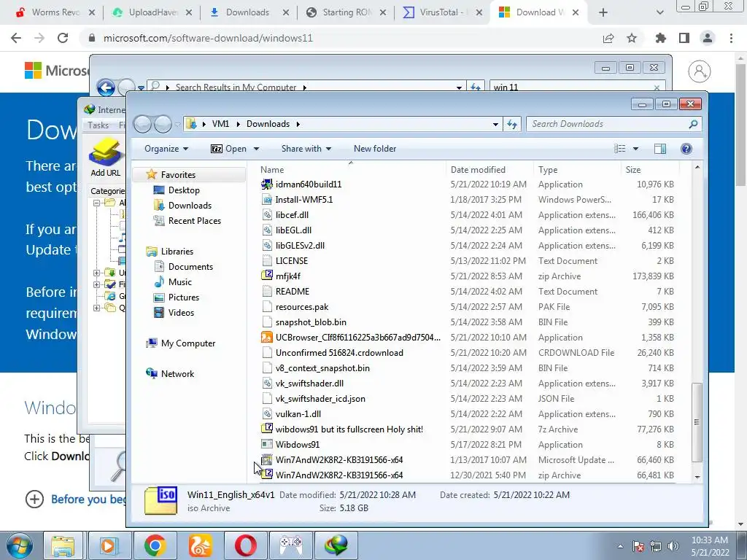The width and height of the screenshot is (747, 560).
Task: Click New folder button
Action: [x=375, y=149]
